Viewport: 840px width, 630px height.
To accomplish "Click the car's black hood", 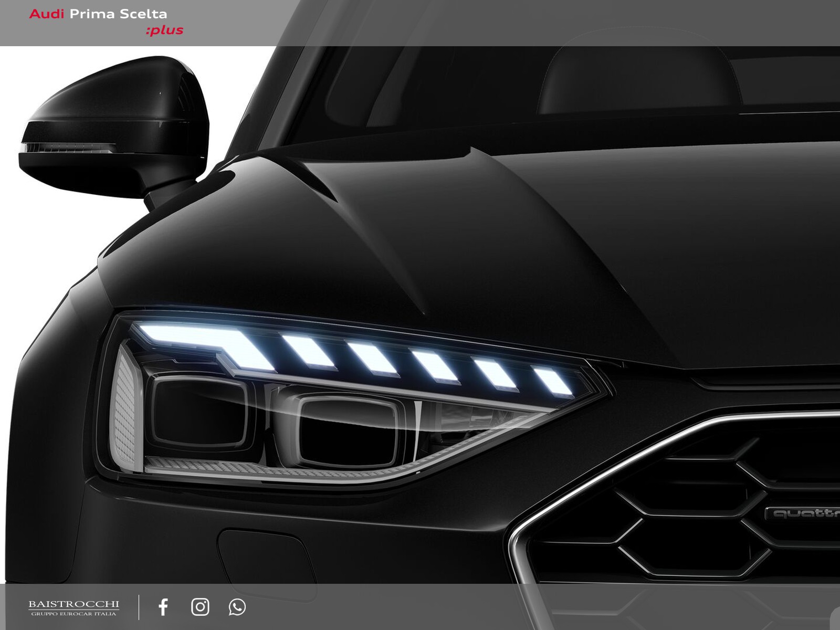I will (x=472, y=236).
